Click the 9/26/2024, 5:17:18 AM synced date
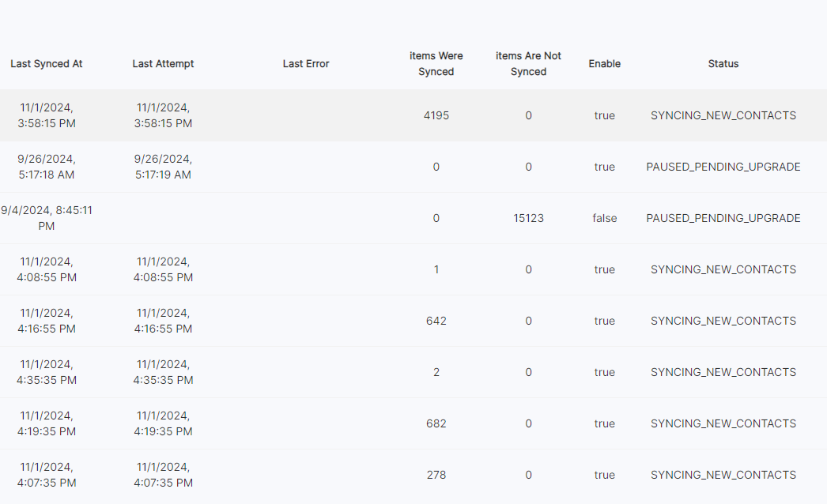This screenshot has width=827, height=504. (47, 167)
